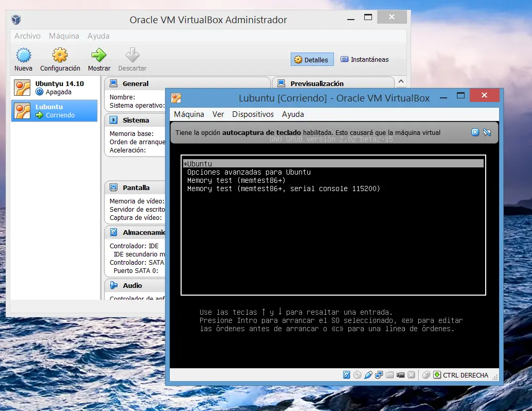Switch to the Detalles view

(312, 60)
